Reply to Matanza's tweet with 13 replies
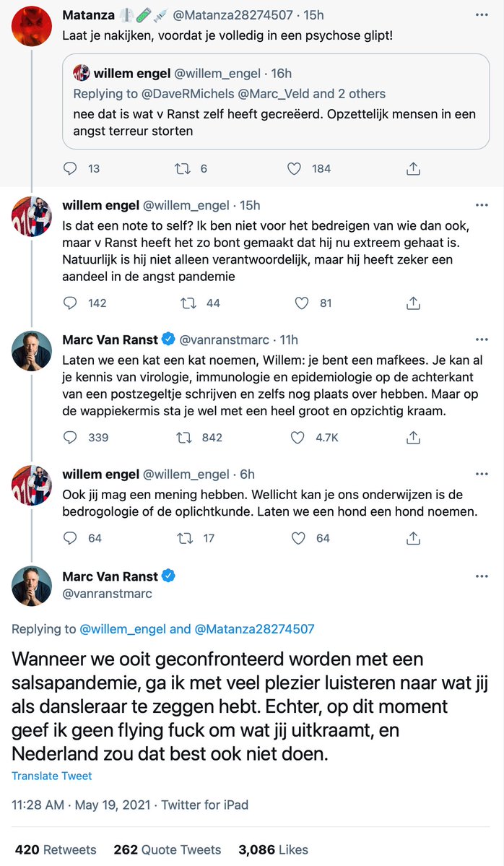 click(71, 168)
